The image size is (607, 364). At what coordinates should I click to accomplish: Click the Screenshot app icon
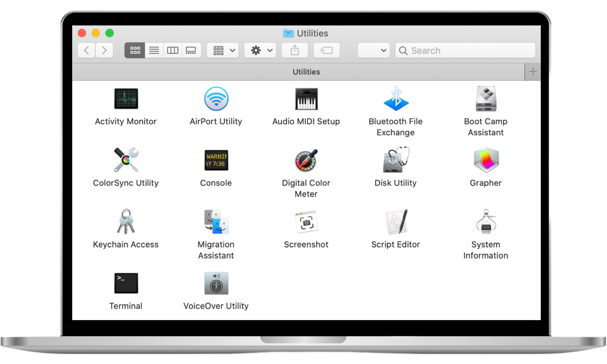pyautogui.click(x=306, y=222)
